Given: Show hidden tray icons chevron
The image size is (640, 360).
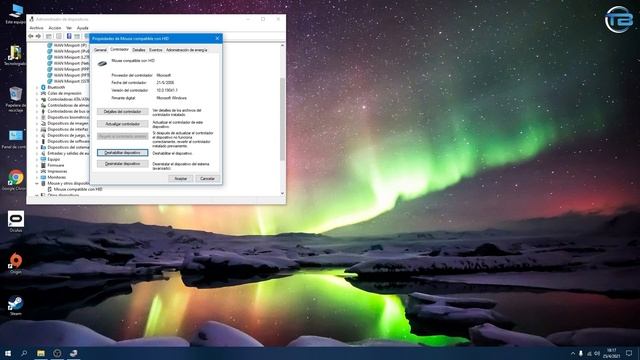Looking at the screenshot, I should (x=573, y=353).
